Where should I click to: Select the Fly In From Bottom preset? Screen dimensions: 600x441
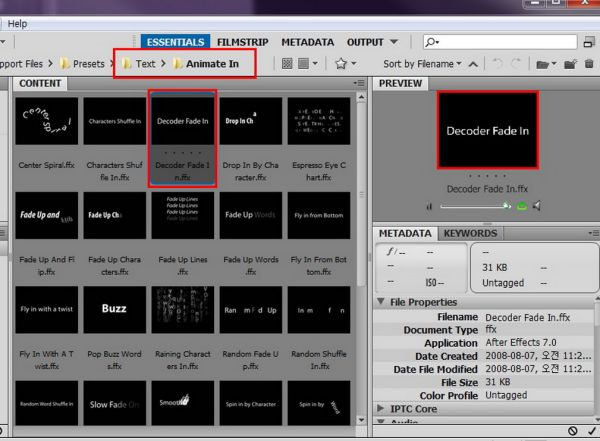coord(319,216)
